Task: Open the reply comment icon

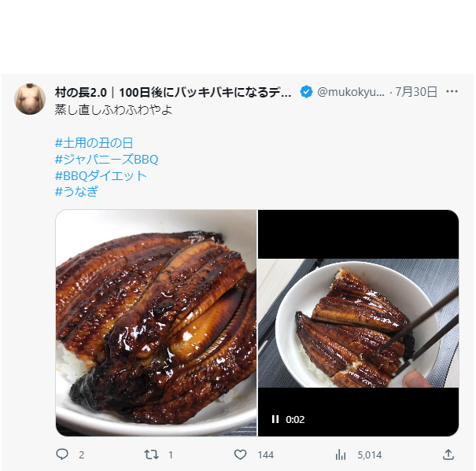Action: [62, 454]
